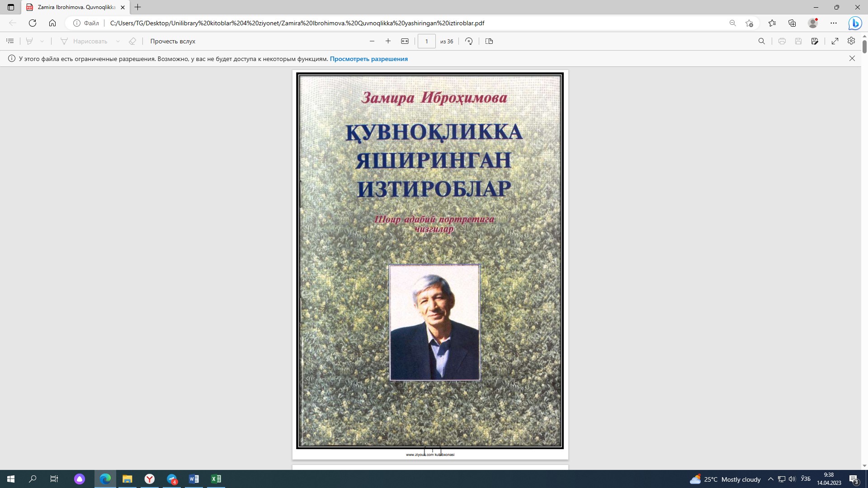This screenshot has height=488, width=868.
Task: Launch Word from the taskbar
Action: tap(194, 479)
